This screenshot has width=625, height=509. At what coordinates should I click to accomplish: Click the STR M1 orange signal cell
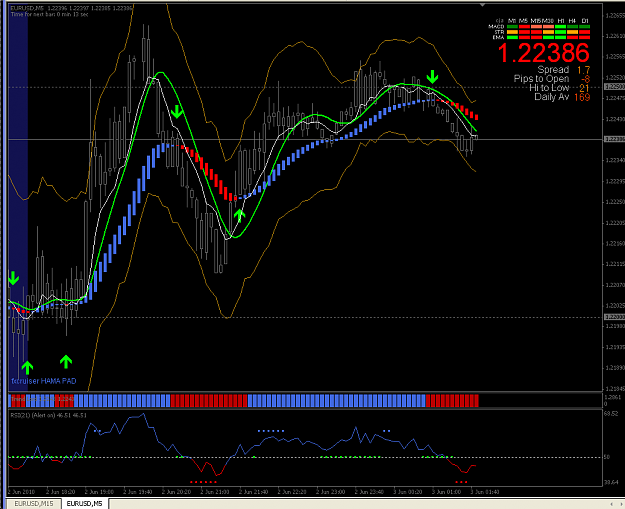[x=512, y=32]
